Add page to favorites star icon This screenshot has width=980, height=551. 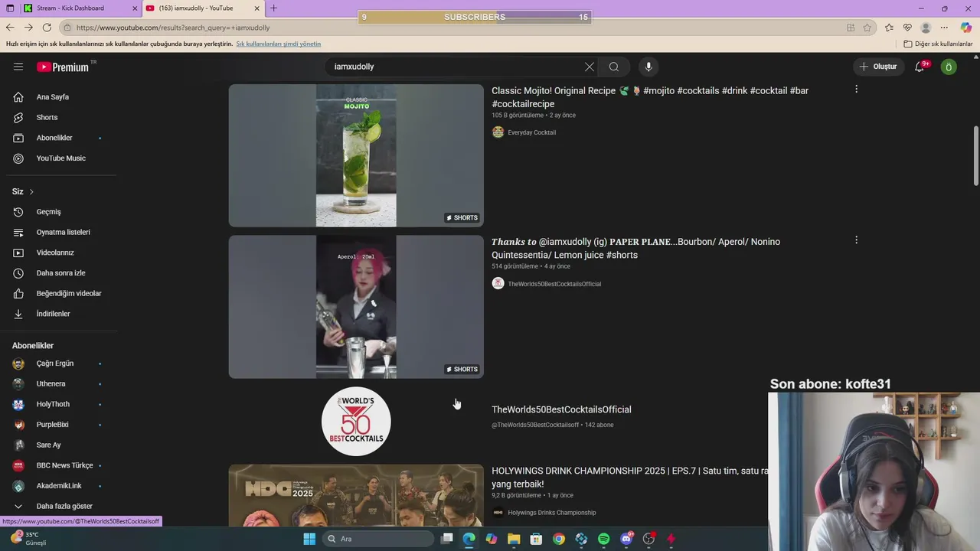coord(867,28)
